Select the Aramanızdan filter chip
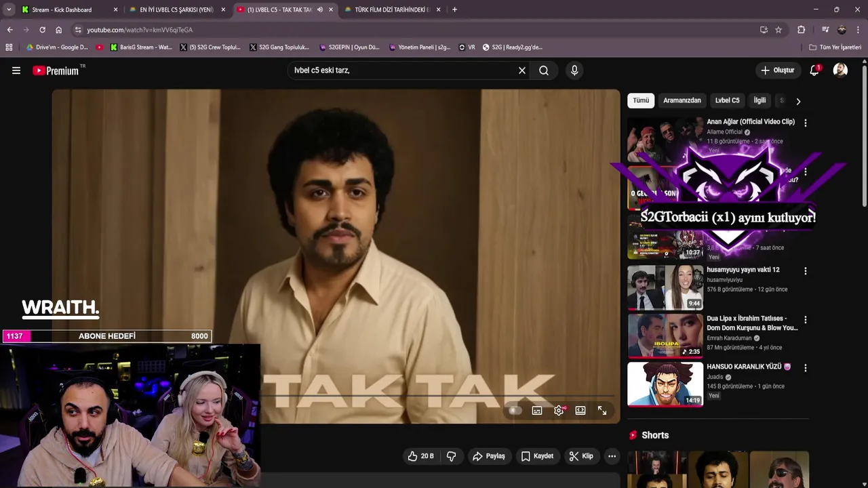Screen dimensions: 868x488 click(682, 100)
